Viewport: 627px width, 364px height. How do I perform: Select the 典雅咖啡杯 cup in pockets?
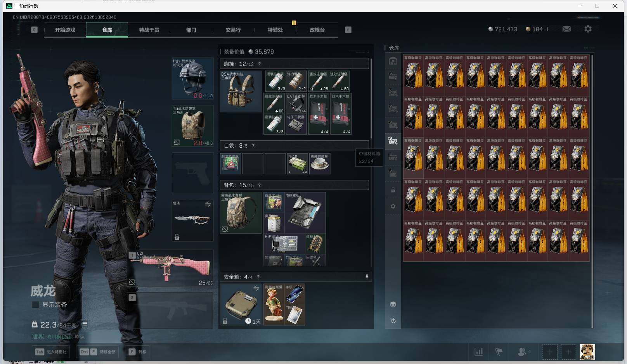pos(320,164)
